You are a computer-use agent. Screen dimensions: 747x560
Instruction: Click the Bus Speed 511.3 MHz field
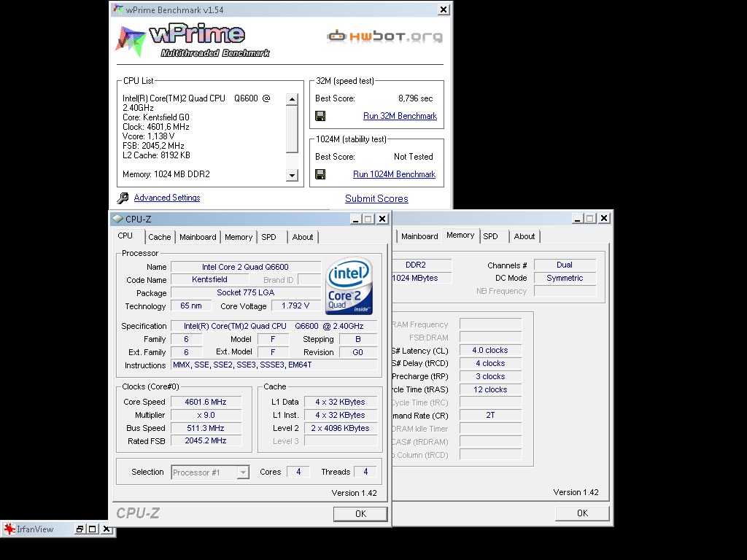tap(206, 428)
